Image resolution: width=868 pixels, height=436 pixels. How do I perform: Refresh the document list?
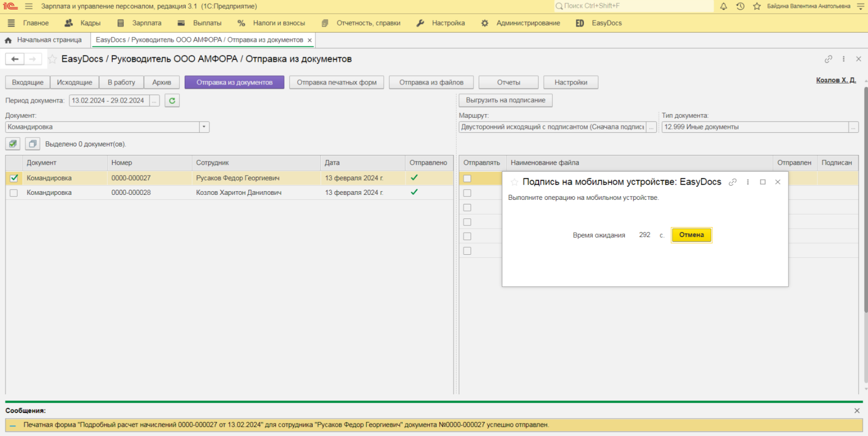[x=172, y=101]
